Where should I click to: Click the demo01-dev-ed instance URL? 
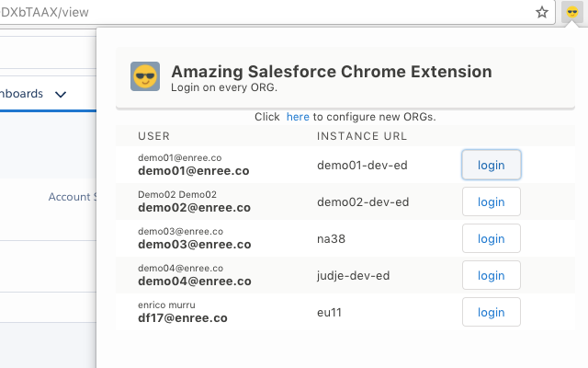click(362, 166)
